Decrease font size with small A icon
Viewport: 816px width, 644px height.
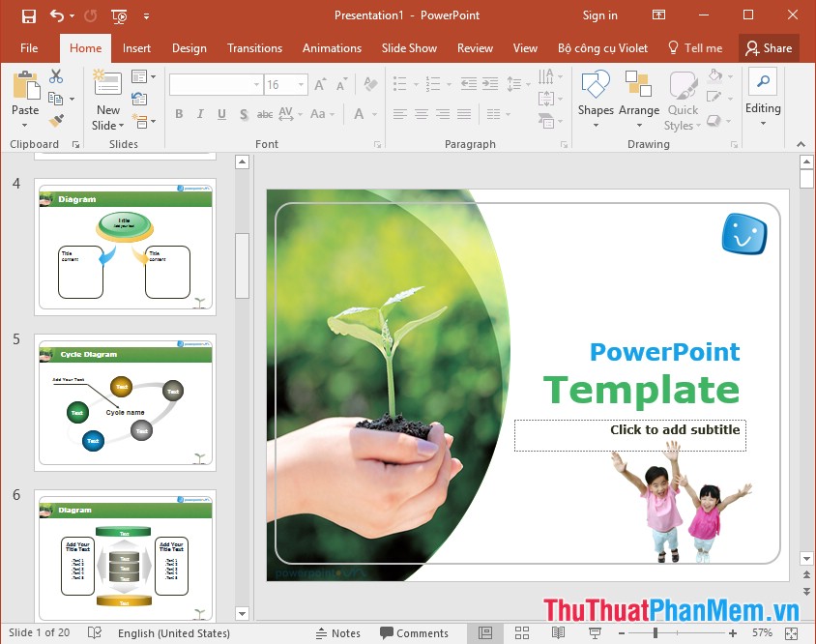[x=341, y=84]
